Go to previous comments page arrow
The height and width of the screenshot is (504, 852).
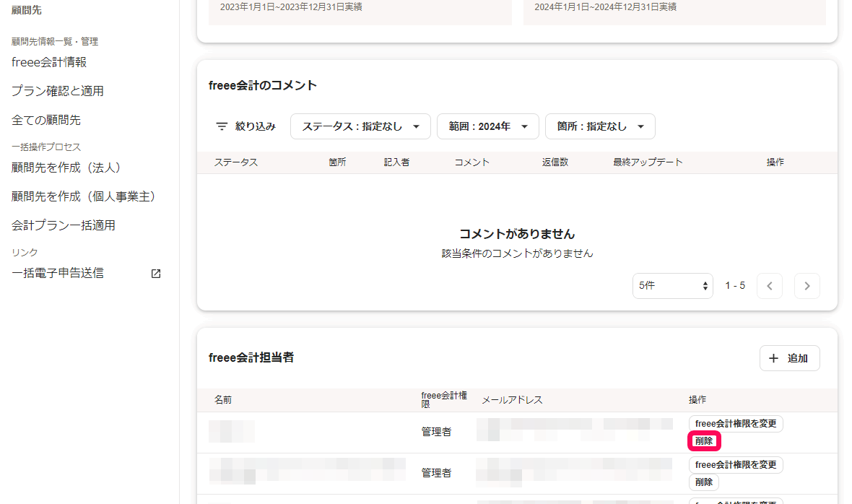pos(770,286)
